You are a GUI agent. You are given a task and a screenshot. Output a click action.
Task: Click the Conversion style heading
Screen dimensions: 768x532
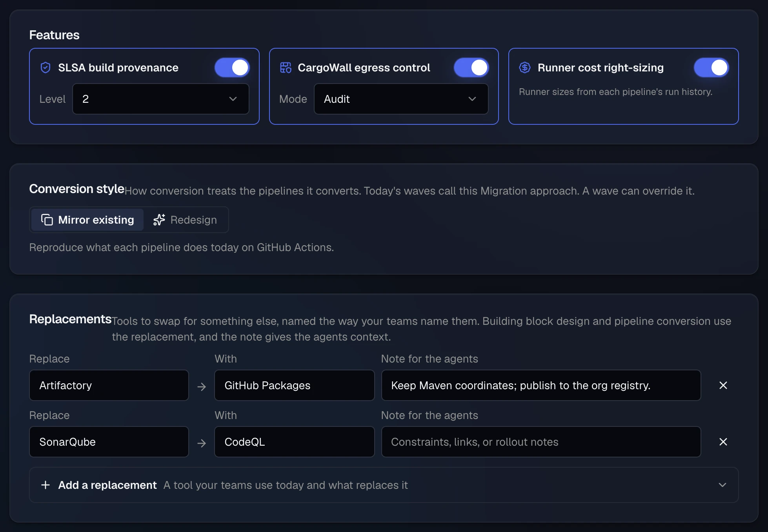(77, 189)
